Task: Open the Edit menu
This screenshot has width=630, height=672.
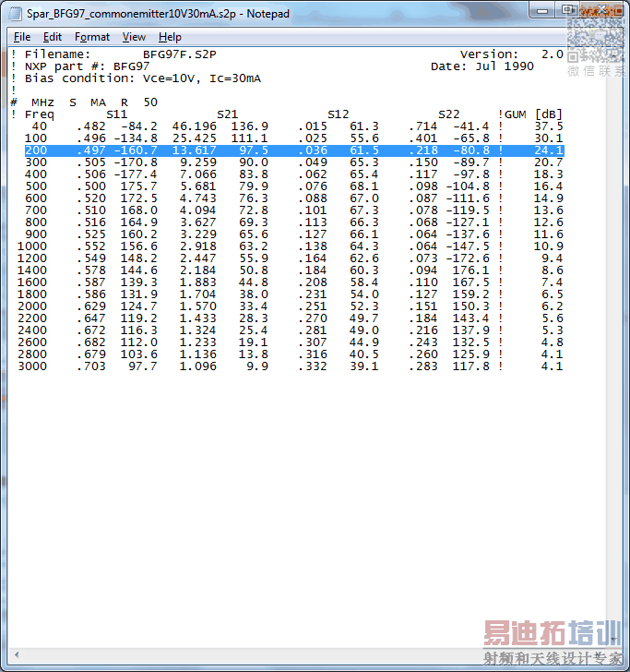Action: 53,37
